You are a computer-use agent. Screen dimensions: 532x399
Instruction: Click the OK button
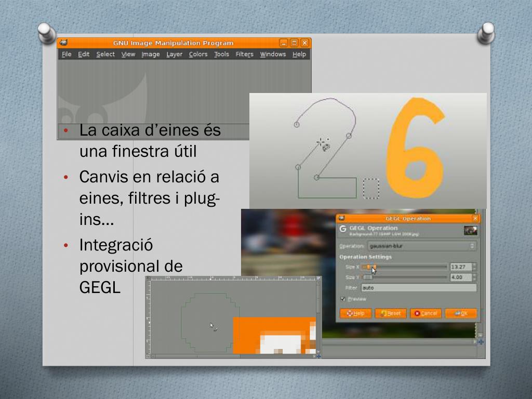[x=461, y=313]
